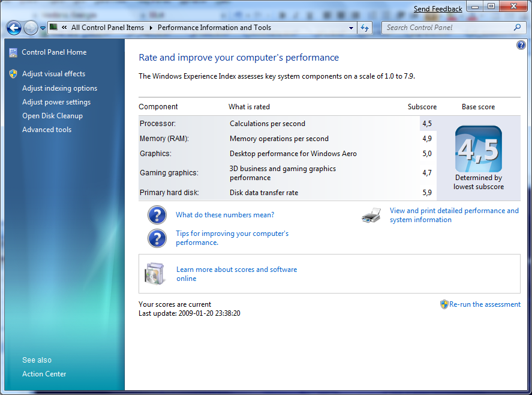Open the recent pages dropdown arrow
Viewport: 532px width, 395px height.
(43, 28)
